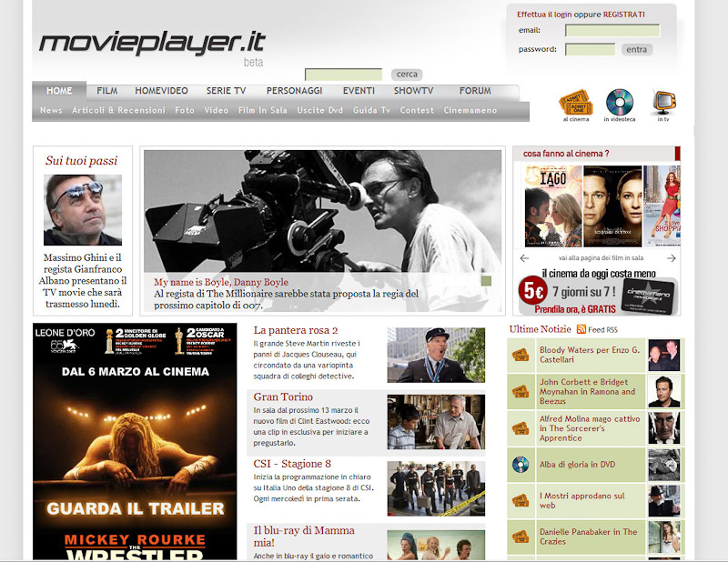Open 'I Mostri approdano sul web' news
Viewport: 728px width, 562px height.
point(582,500)
